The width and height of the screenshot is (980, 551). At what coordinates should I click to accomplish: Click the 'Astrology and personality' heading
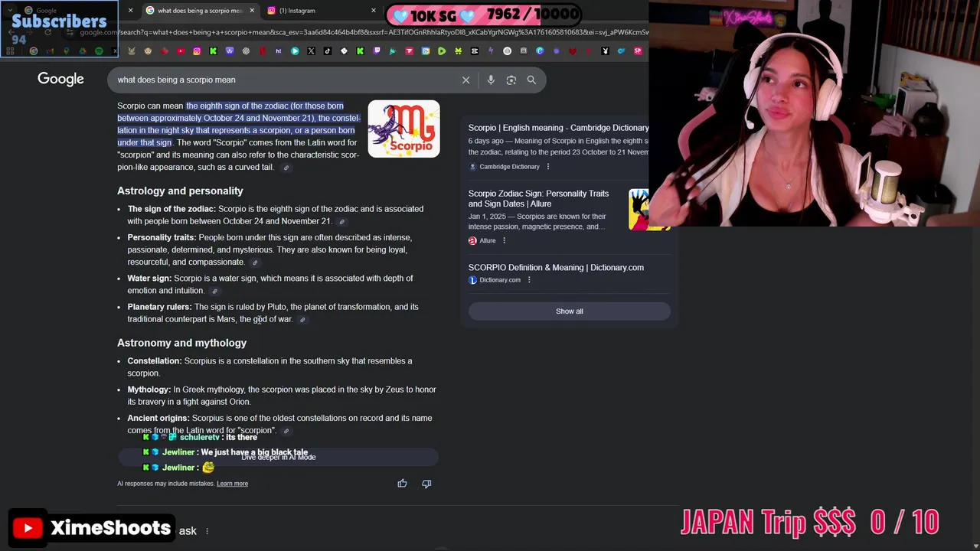point(180,191)
